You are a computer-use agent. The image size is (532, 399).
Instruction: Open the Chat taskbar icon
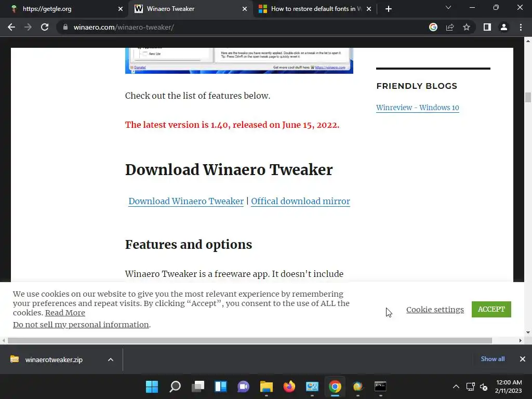coord(243,387)
